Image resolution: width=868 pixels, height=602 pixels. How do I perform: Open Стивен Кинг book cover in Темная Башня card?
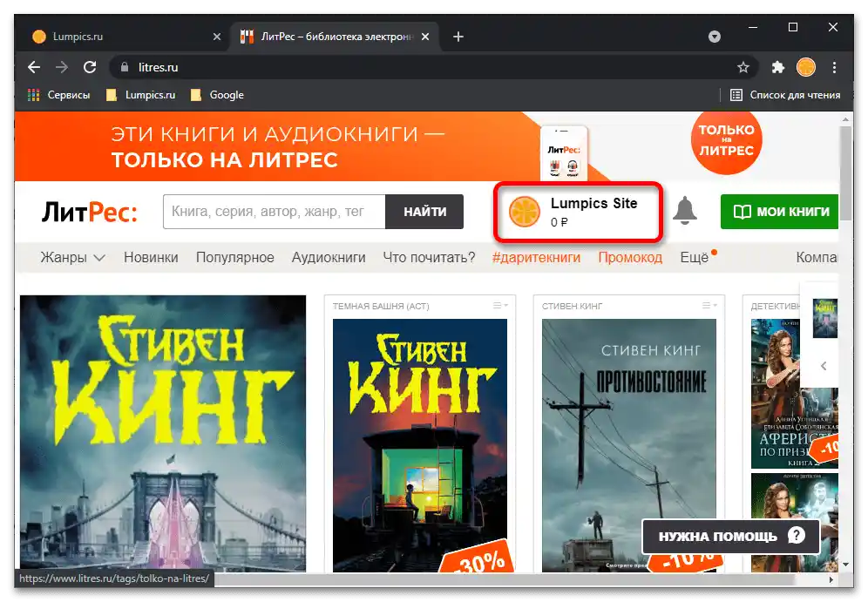(x=419, y=445)
